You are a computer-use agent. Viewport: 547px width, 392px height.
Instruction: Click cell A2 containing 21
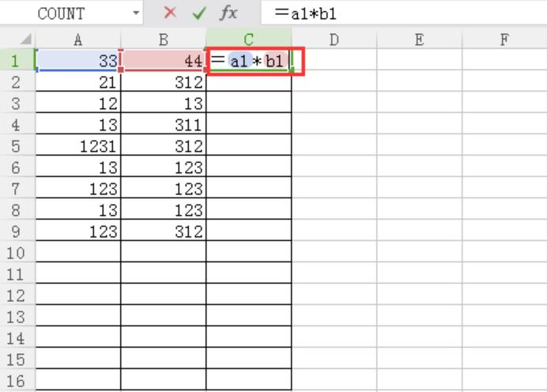pyautogui.click(x=78, y=81)
